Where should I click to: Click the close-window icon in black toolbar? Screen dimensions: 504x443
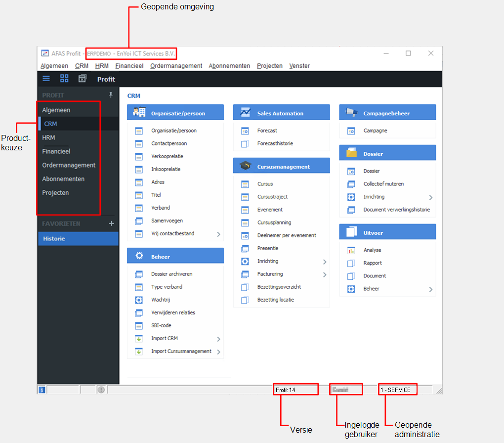pyautogui.click(x=83, y=79)
